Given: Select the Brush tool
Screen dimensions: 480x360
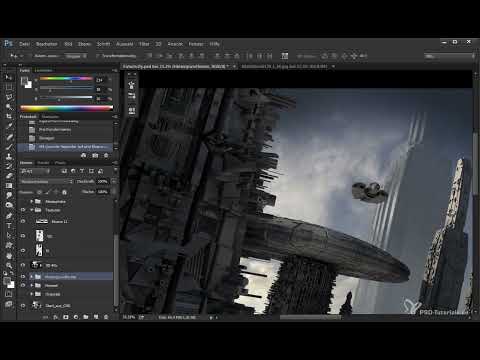Looking at the screenshot, I should click(9, 147).
